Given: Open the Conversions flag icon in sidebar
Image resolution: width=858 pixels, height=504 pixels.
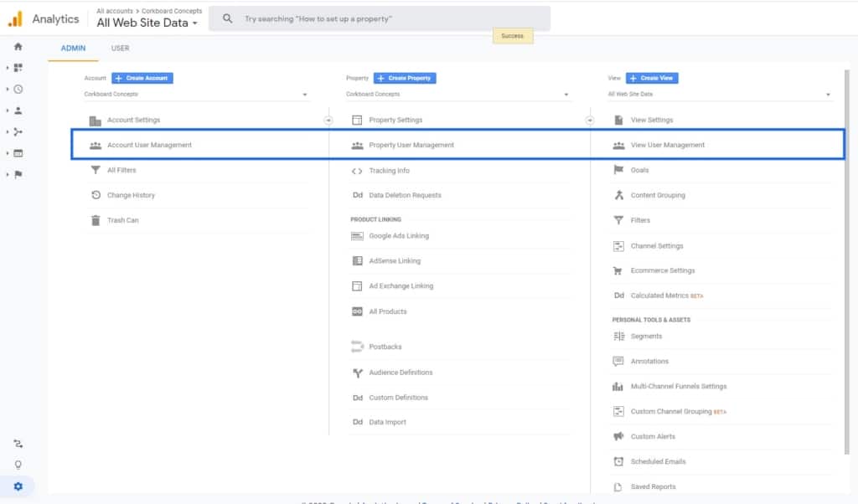Looking at the screenshot, I should (x=18, y=174).
